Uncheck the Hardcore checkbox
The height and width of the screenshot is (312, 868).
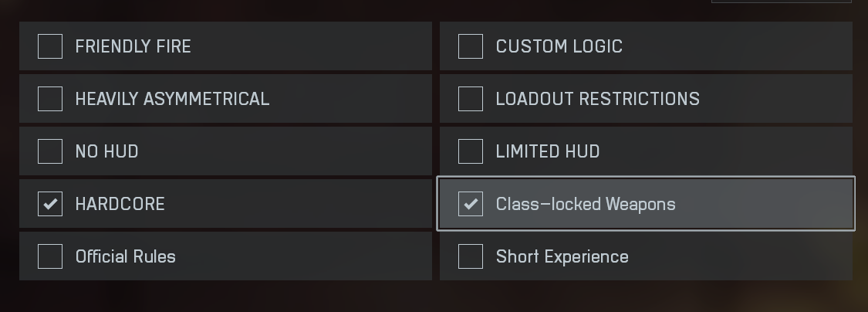[x=50, y=204]
